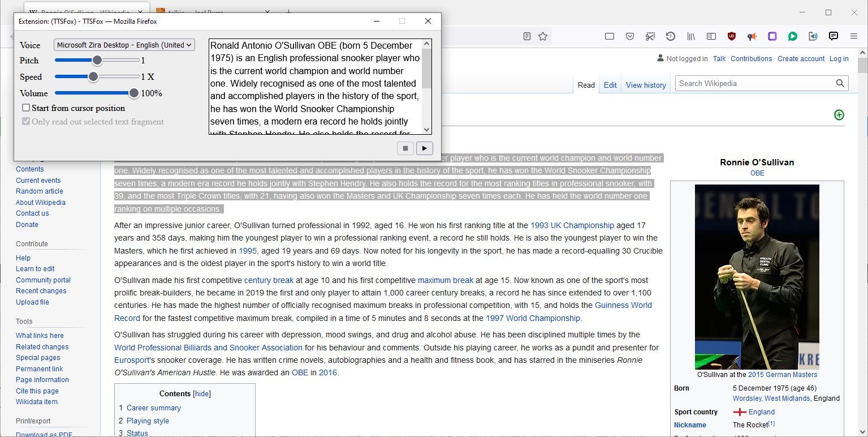Image resolution: width=868 pixels, height=437 pixels.
Task: Click the Pitch slider handle
Action: [x=97, y=60]
